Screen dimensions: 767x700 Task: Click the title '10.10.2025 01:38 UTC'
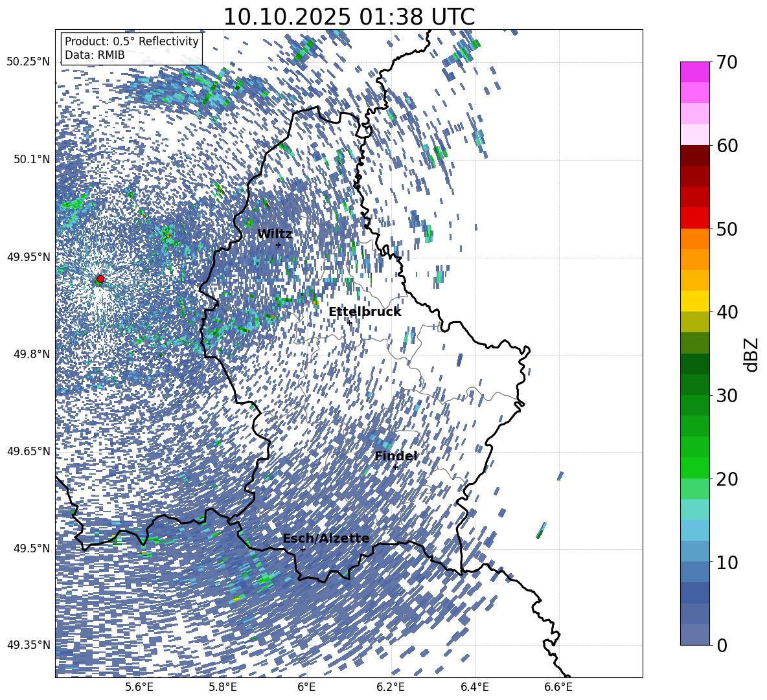[x=349, y=17]
